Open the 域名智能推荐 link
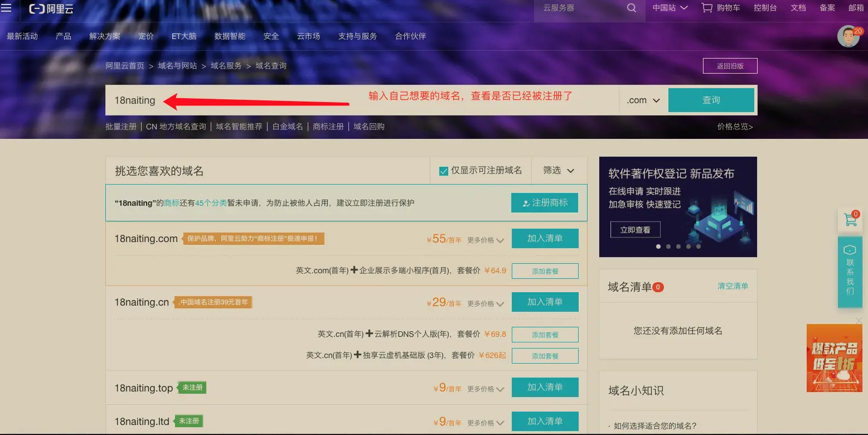This screenshot has height=435, width=868. pyautogui.click(x=239, y=127)
